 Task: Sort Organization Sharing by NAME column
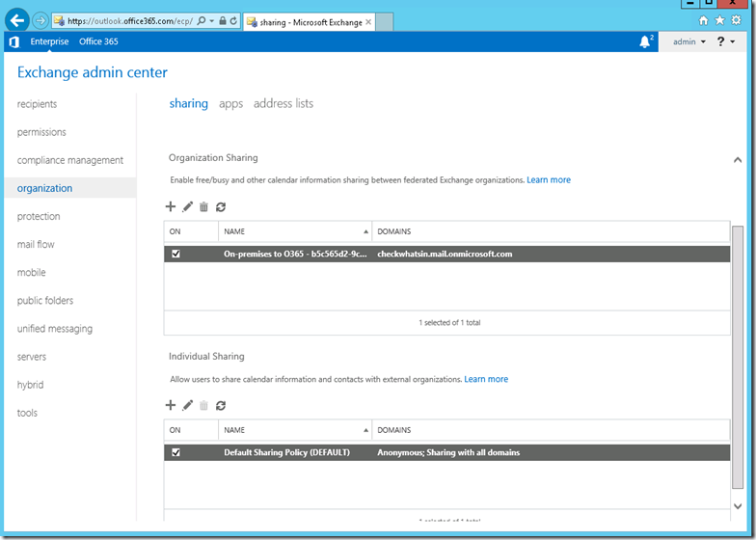point(295,231)
